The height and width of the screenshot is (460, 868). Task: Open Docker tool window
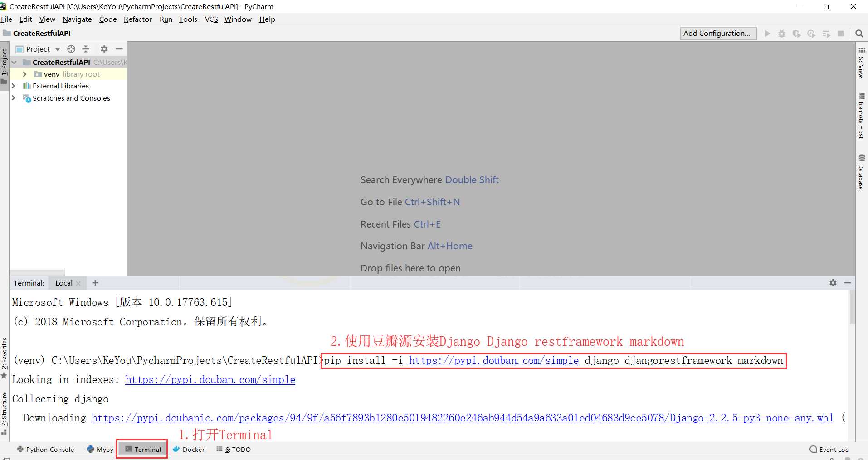pyautogui.click(x=189, y=450)
